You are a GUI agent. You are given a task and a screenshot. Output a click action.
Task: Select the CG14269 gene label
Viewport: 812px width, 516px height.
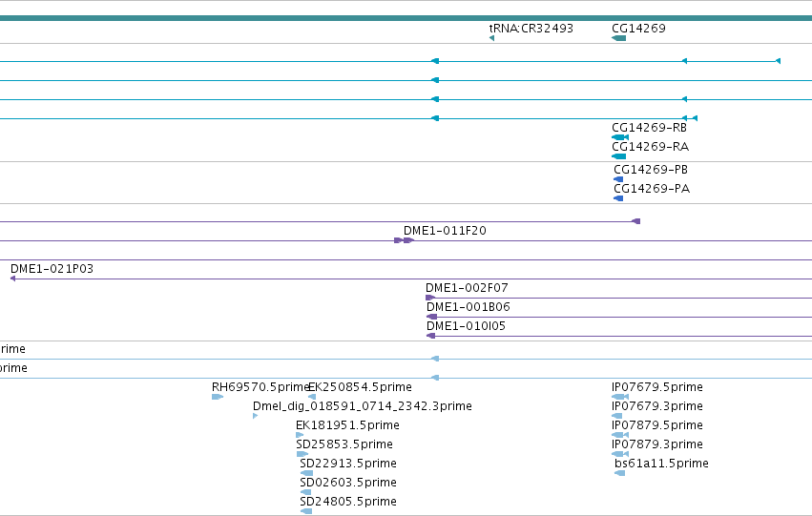[x=638, y=29]
